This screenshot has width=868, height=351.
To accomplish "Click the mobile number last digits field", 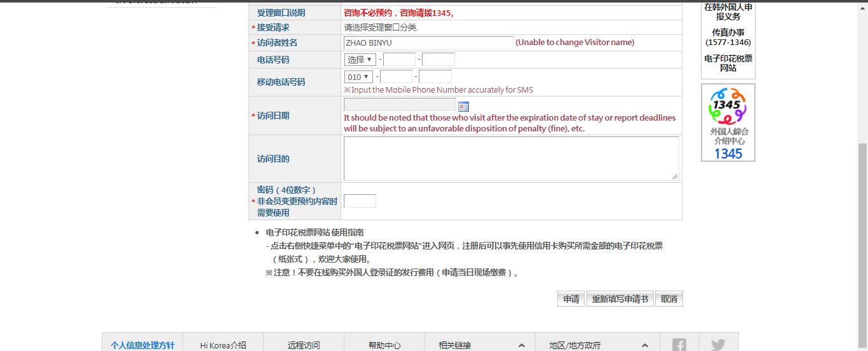I will 435,77.
